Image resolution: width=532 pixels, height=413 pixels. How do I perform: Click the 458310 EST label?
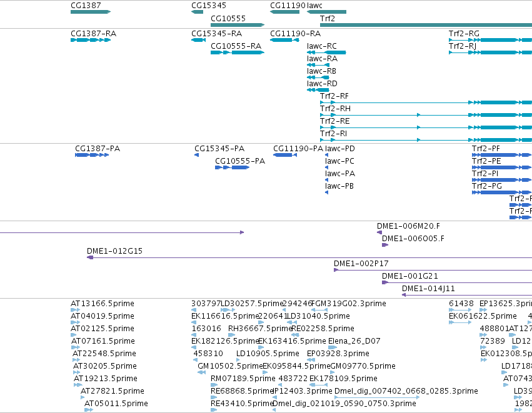208,354
